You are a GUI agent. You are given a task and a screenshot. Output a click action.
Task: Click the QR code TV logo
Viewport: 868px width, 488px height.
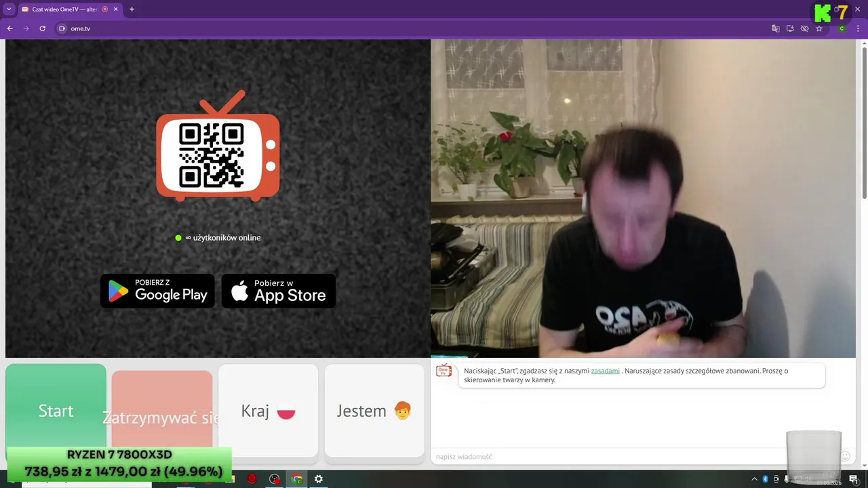(x=218, y=146)
